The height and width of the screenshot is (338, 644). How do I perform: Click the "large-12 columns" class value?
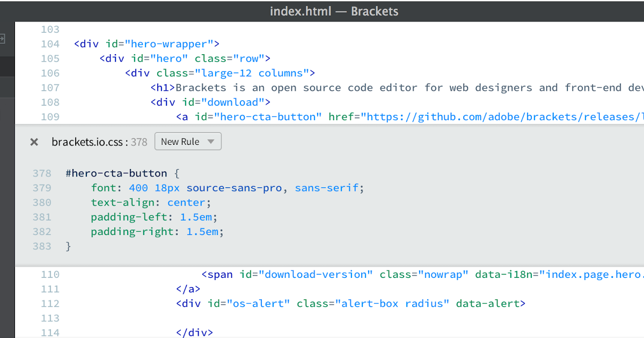[x=252, y=73]
